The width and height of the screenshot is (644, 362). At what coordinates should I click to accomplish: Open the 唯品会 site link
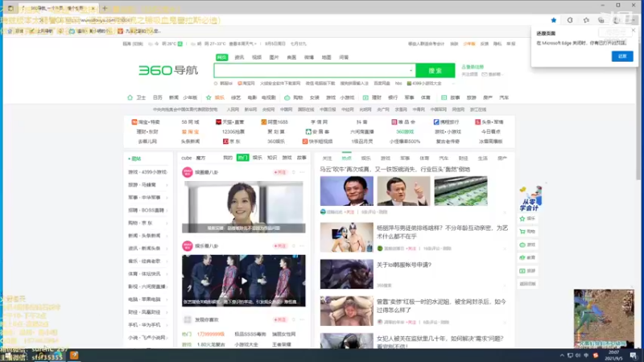tap(403, 122)
